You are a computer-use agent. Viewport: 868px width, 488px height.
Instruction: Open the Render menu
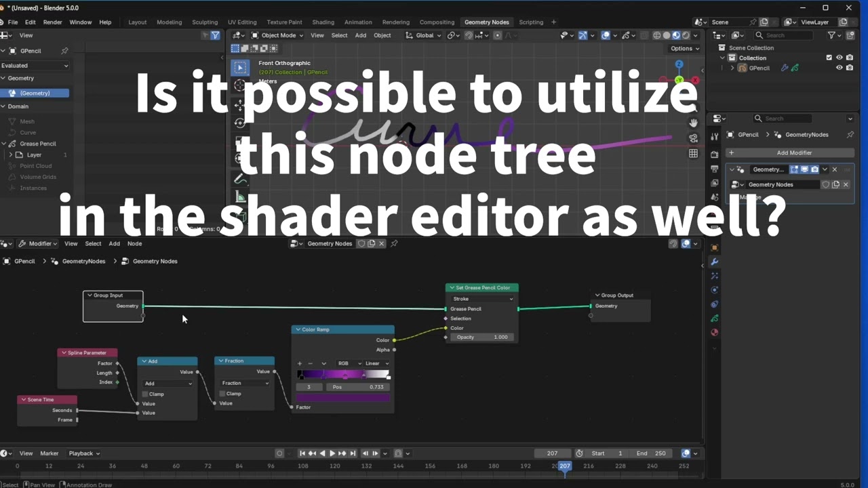point(52,22)
